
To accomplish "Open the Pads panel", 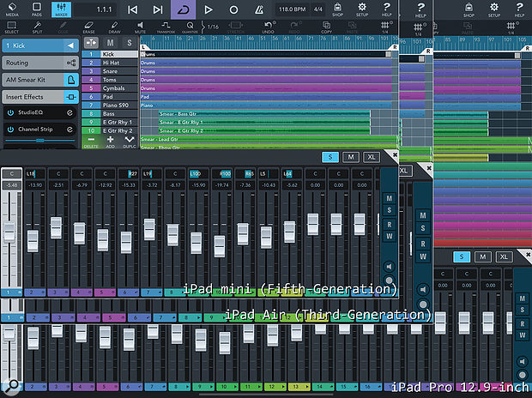I will (37, 9).
